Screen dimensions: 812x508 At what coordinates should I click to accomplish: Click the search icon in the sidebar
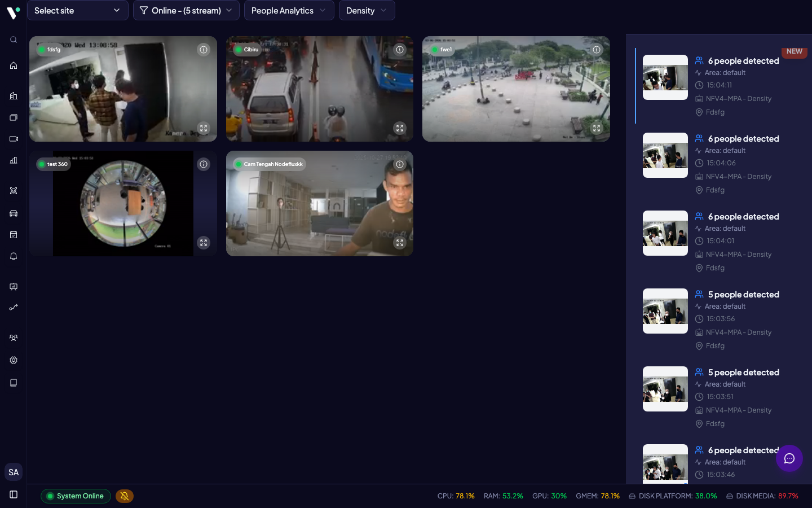pos(14,40)
